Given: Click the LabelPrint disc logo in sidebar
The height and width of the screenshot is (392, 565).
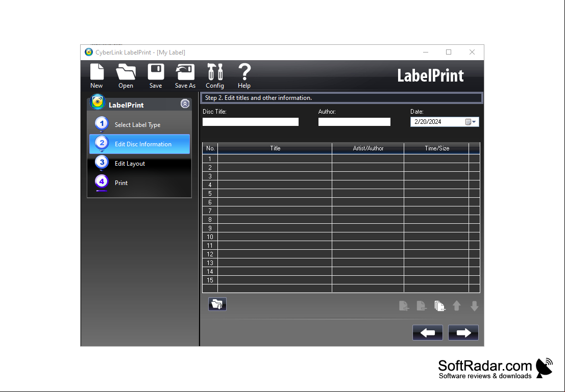Looking at the screenshot, I should click(97, 102).
